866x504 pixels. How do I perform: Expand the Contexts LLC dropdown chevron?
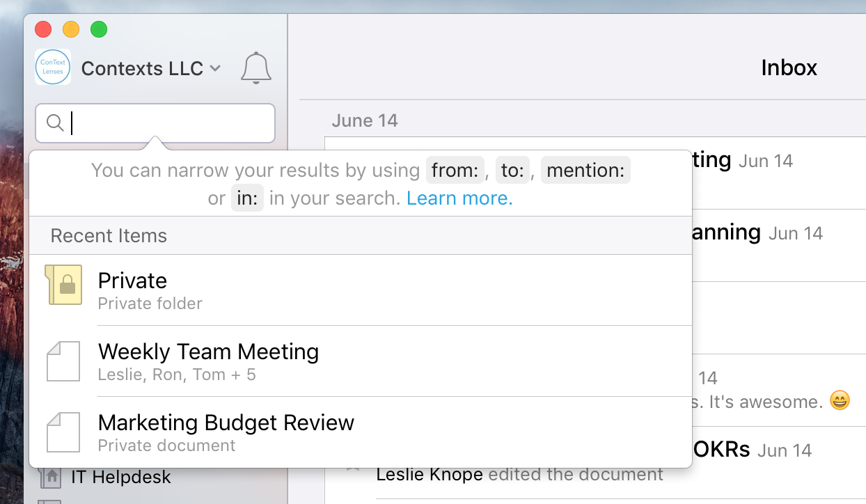[x=215, y=68]
